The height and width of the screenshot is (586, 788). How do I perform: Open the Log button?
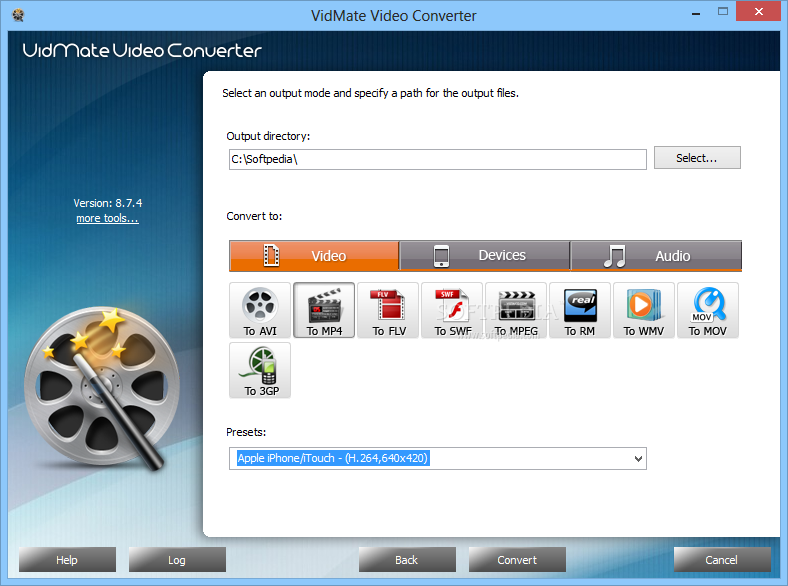[177, 560]
